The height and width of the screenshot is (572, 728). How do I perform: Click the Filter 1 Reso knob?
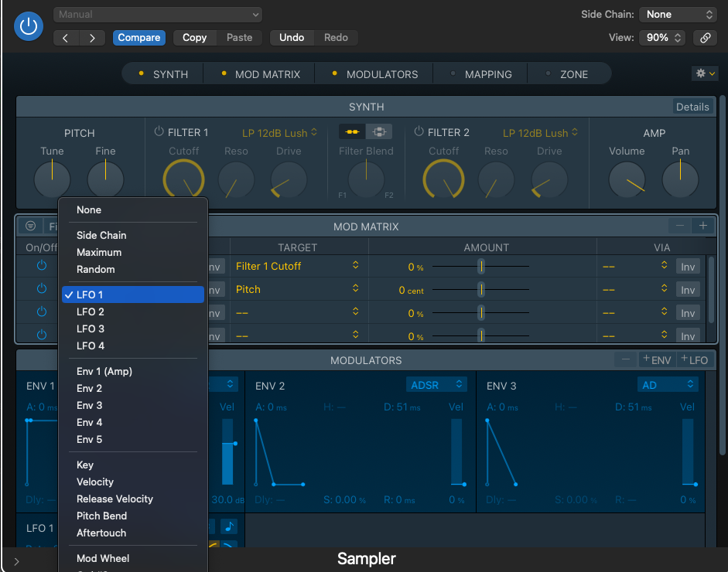pyautogui.click(x=236, y=180)
